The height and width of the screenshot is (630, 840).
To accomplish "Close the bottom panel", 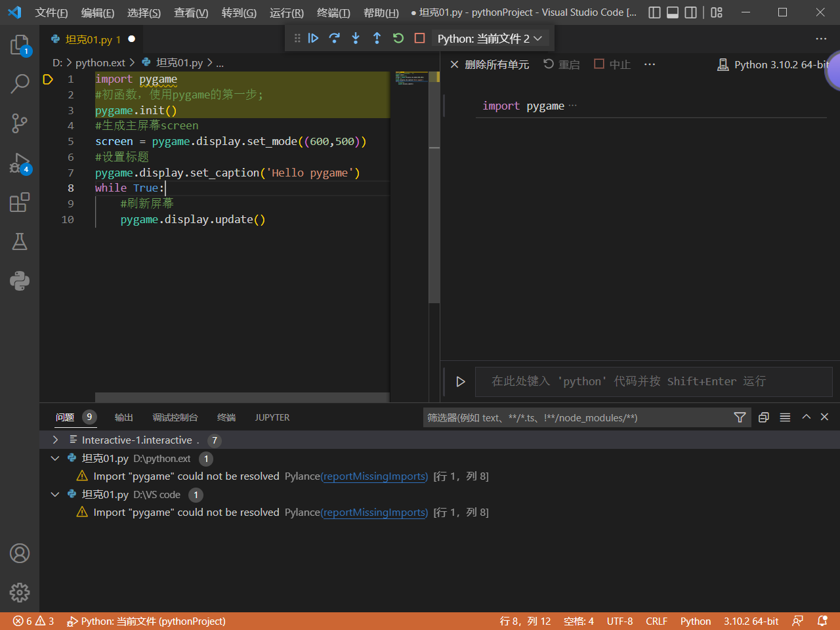I will [x=825, y=417].
